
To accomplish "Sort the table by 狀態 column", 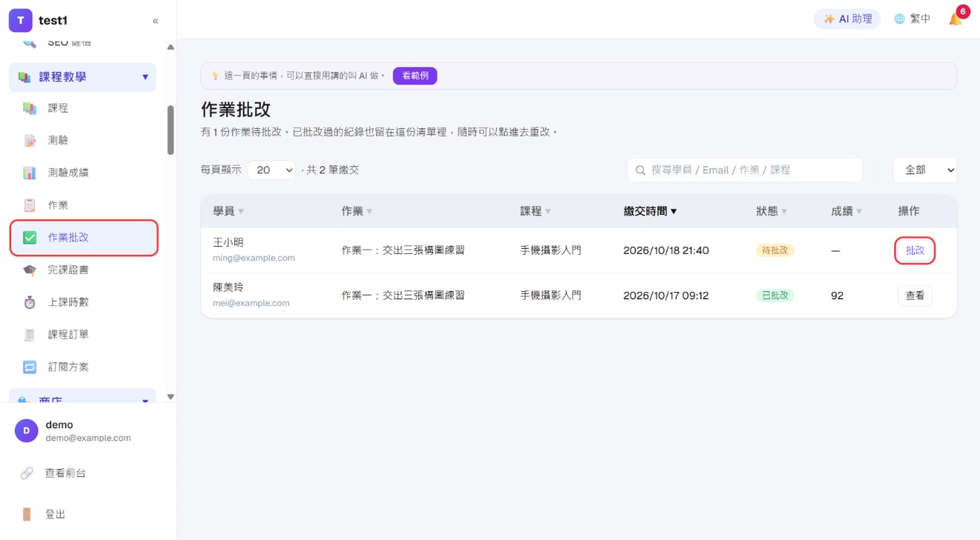I will tap(772, 211).
